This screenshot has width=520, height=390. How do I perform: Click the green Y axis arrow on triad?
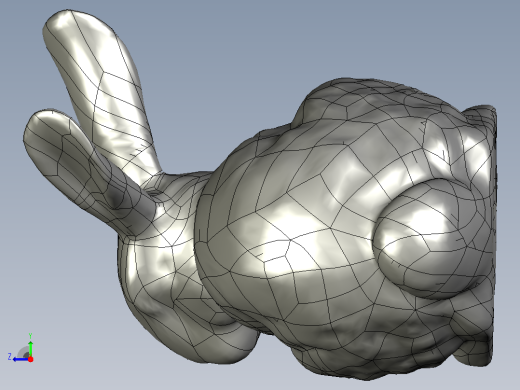point(31,348)
